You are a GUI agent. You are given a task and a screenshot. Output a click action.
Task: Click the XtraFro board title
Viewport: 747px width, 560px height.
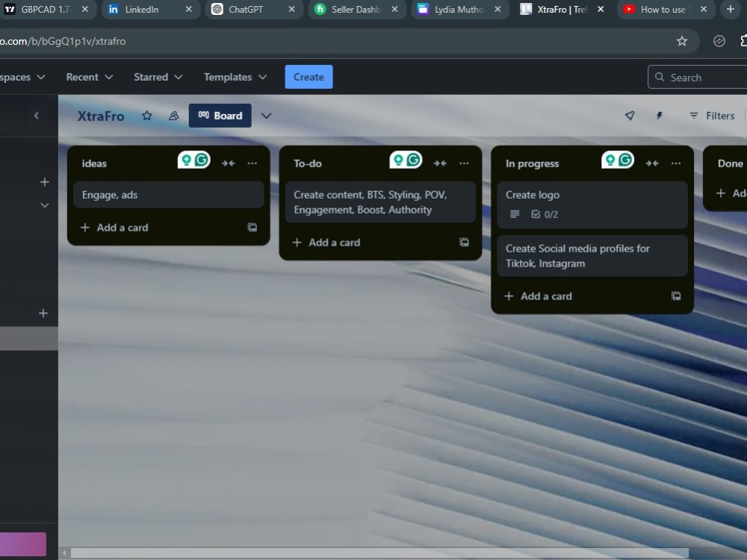pos(101,116)
